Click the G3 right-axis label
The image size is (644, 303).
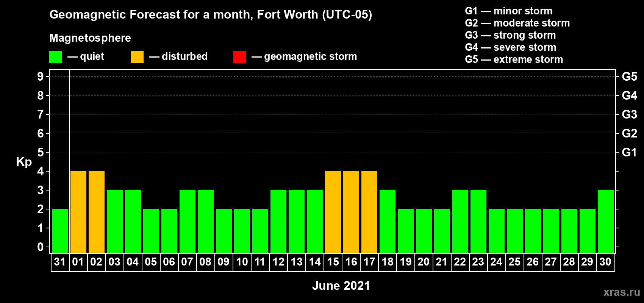point(630,114)
